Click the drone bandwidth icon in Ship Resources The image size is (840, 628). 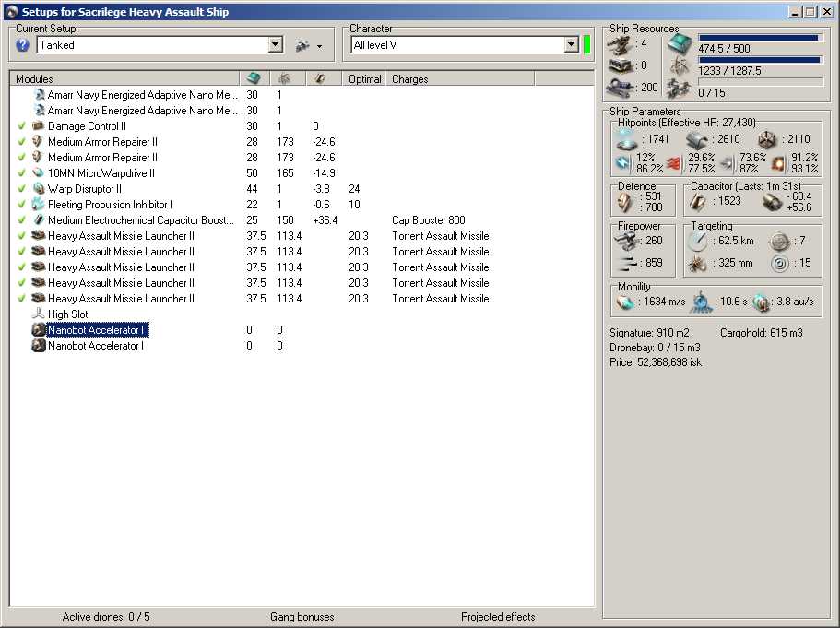[x=680, y=88]
